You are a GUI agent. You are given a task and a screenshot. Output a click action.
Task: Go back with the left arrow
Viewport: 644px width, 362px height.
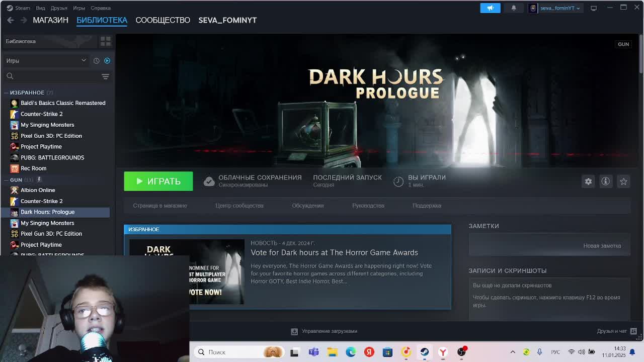[11, 20]
